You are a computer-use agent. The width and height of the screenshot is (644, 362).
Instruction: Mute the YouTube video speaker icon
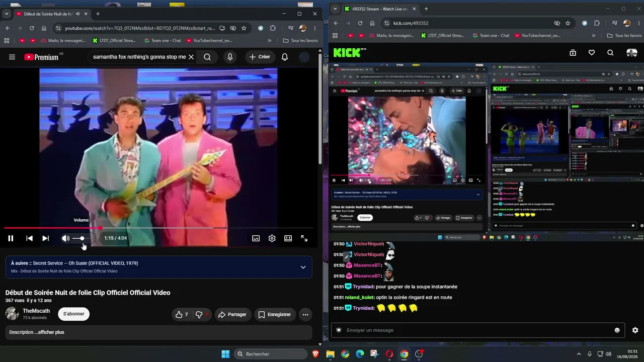pyautogui.click(x=65, y=238)
